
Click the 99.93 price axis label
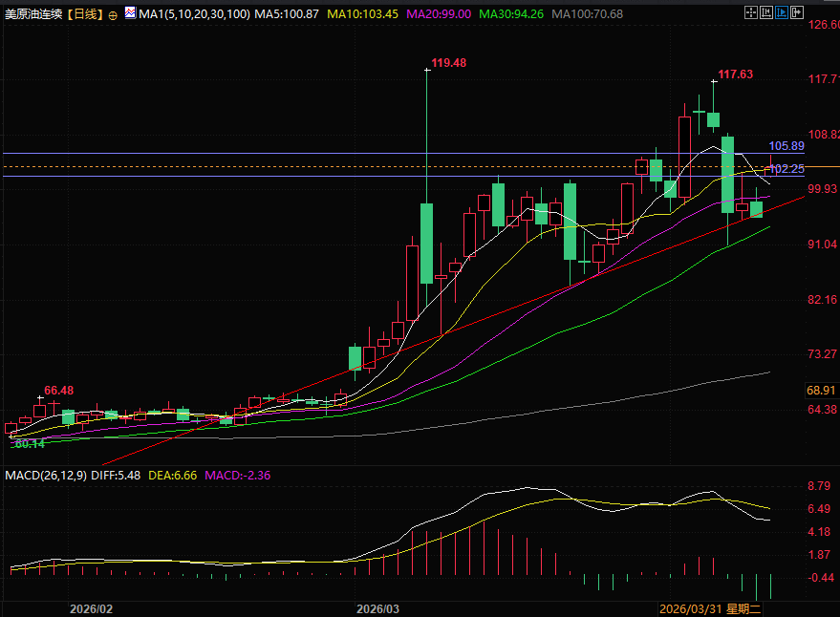tap(823, 188)
